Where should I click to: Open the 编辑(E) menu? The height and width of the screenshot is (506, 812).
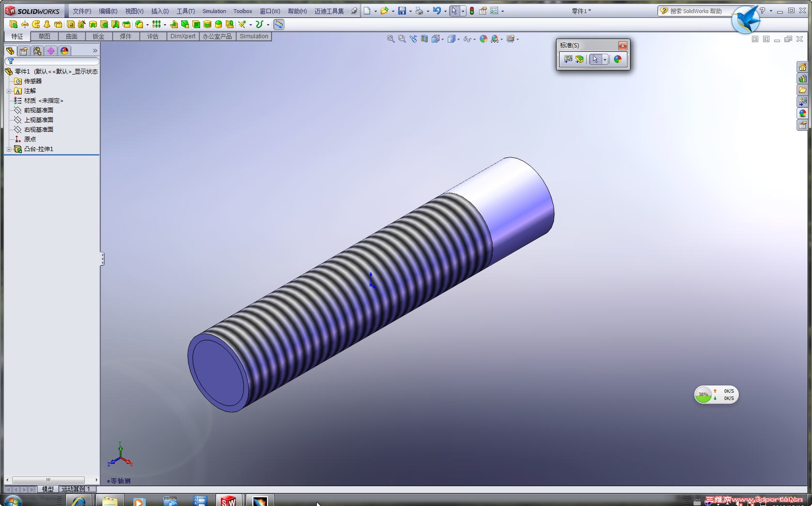click(x=108, y=11)
